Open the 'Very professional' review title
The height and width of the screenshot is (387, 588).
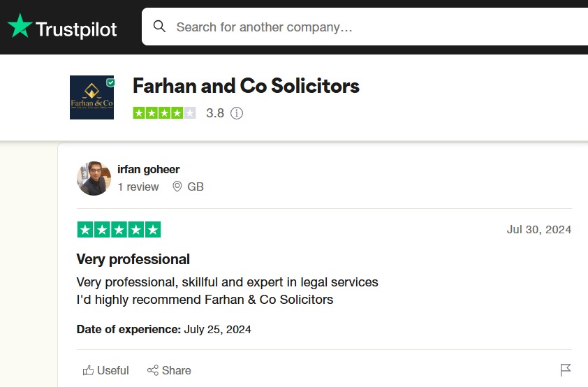click(x=133, y=259)
